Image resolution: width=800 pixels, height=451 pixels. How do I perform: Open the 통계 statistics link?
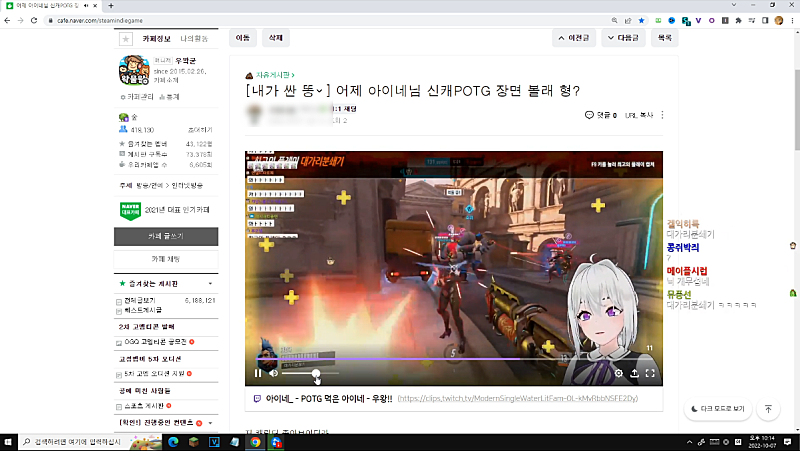(169, 97)
